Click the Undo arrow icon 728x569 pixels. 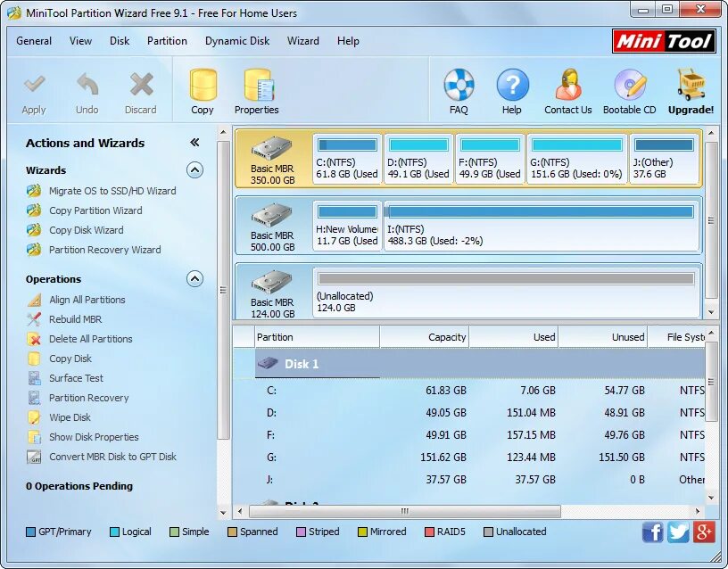pos(87,85)
